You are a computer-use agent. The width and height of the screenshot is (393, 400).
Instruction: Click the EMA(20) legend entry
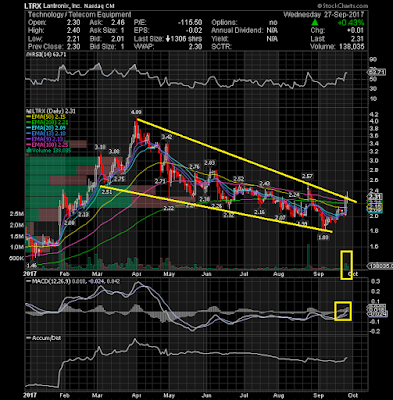click(47, 128)
